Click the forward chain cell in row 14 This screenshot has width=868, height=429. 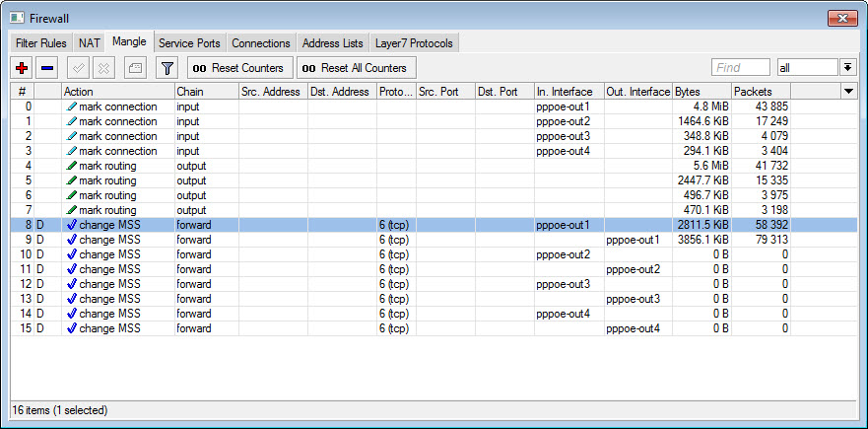tap(207, 314)
